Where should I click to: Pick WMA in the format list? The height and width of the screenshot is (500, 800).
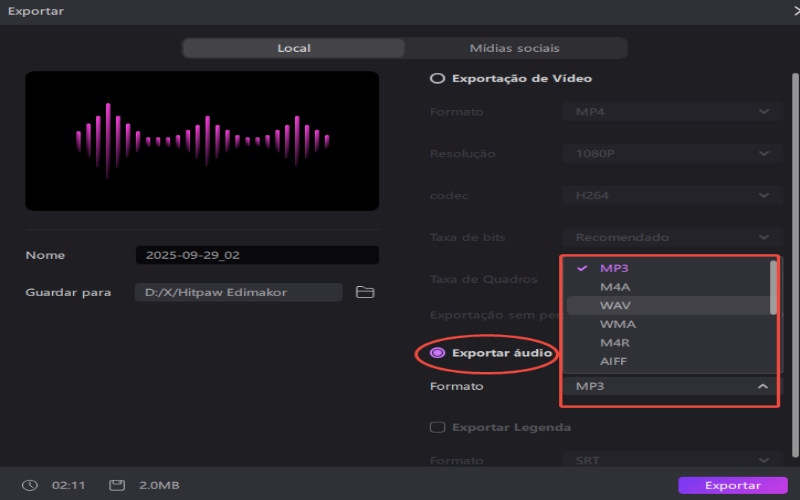618,324
